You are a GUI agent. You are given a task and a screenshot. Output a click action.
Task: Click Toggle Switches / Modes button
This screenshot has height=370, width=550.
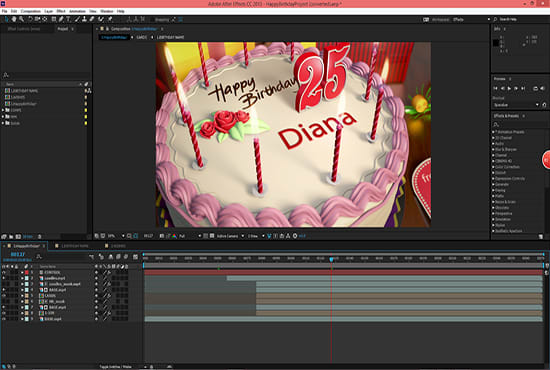[x=115, y=367]
